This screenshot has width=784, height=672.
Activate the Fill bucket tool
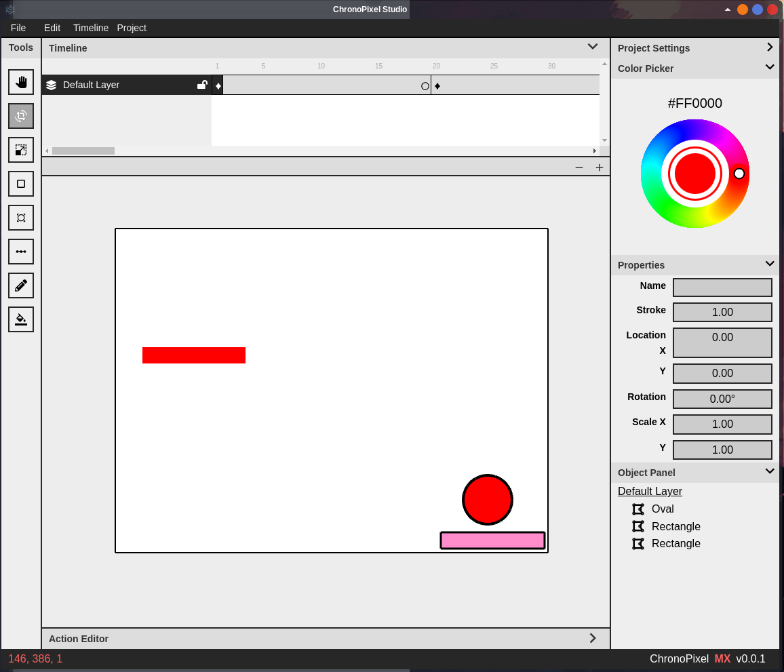click(x=20, y=319)
